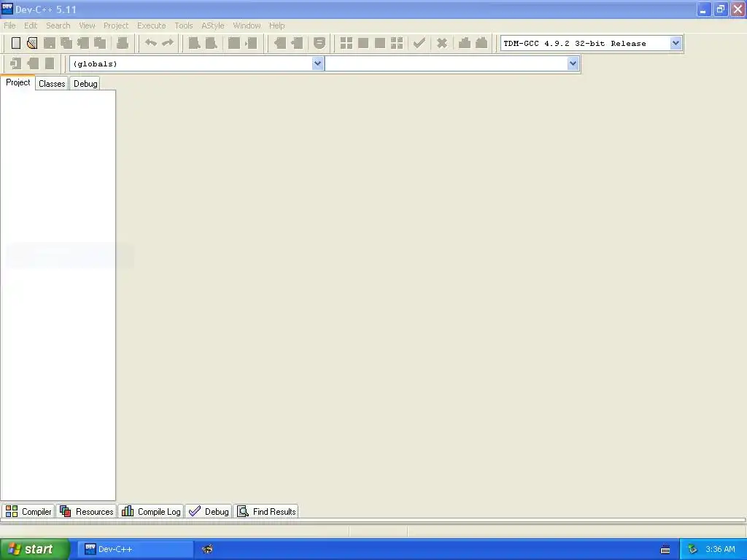The width and height of the screenshot is (747, 560).
Task: Open the File menu
Action: point(9,26)
